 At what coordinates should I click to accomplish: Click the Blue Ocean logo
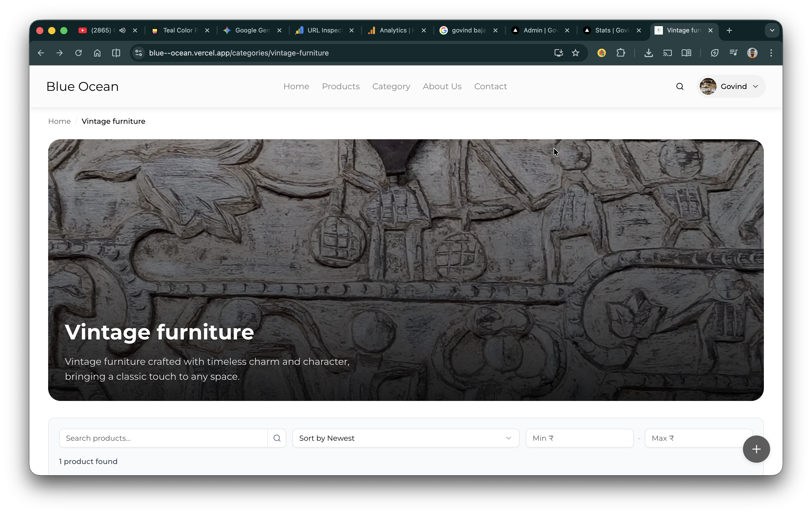pos(83,87)
